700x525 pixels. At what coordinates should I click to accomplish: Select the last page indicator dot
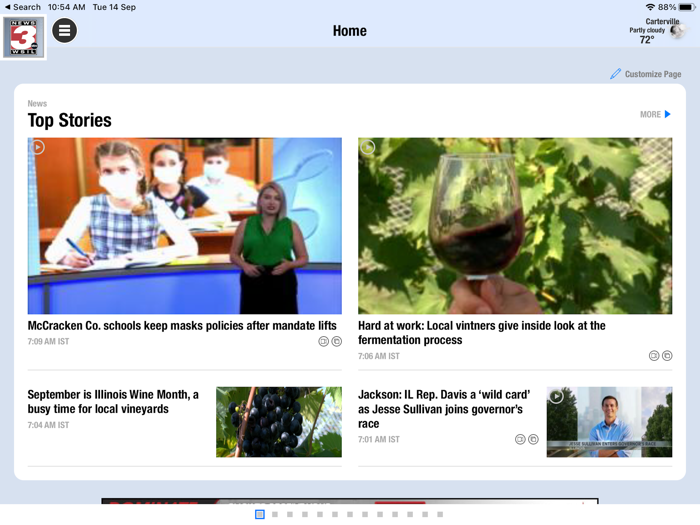[440, 515]
